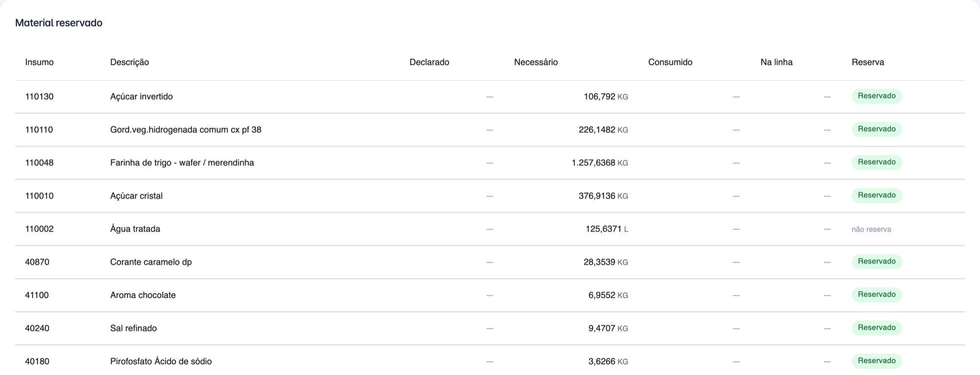Click Reservado badge for Aroma chocolate
This screenshot has width=980, height=375.
pyautogui.click(x=877, y=295)
